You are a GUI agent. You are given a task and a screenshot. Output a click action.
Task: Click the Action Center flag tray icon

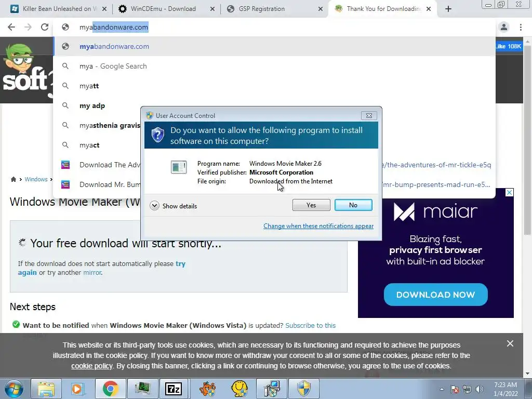click(455, 389)
